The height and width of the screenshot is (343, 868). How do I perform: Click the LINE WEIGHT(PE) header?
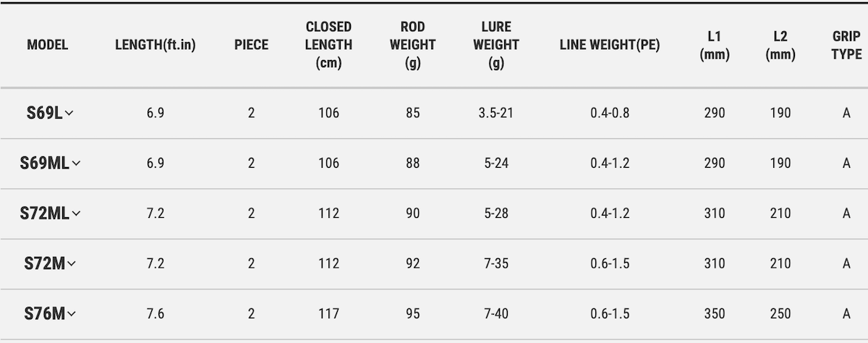tap(610, 45)
